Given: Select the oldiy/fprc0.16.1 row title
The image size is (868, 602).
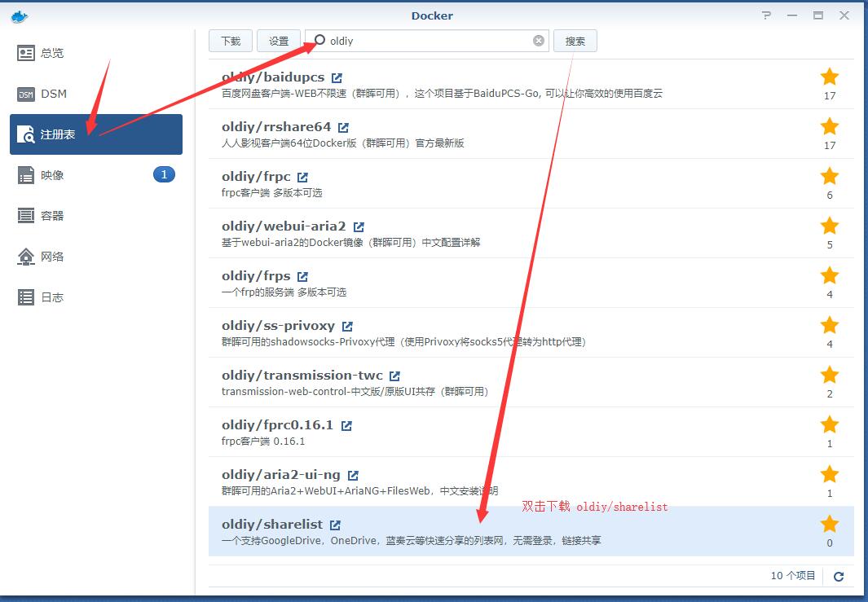Looking at the screenshot, I should [x=277, y=425].
